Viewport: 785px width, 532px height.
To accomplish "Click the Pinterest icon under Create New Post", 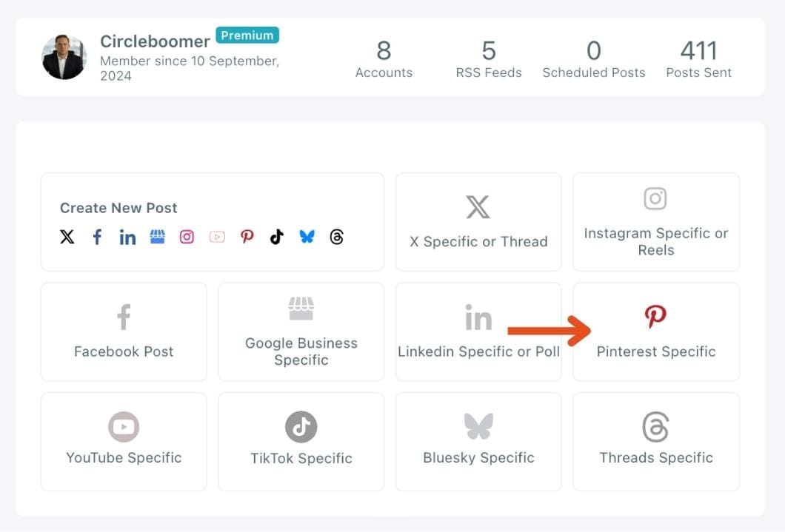I will click(x=247, y=237).
